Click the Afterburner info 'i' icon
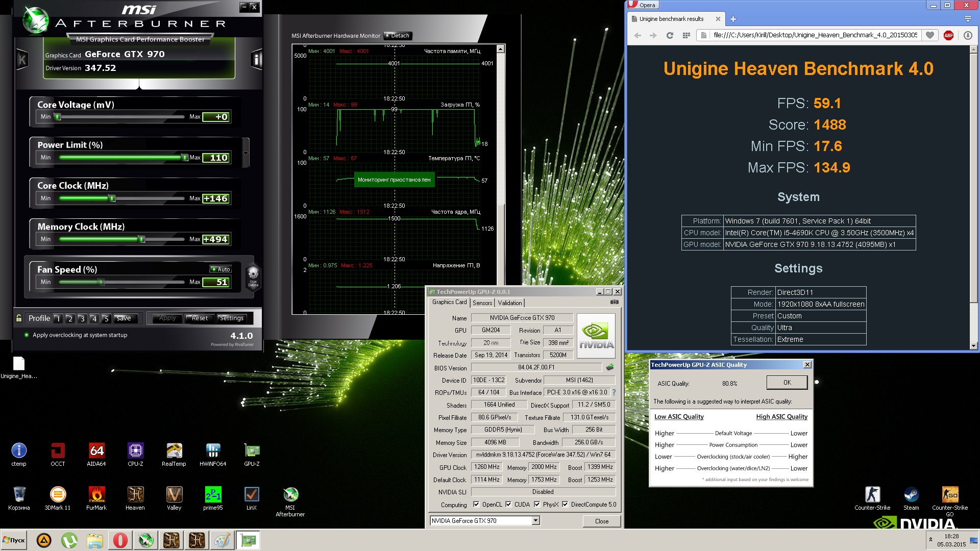 [256, 60]
